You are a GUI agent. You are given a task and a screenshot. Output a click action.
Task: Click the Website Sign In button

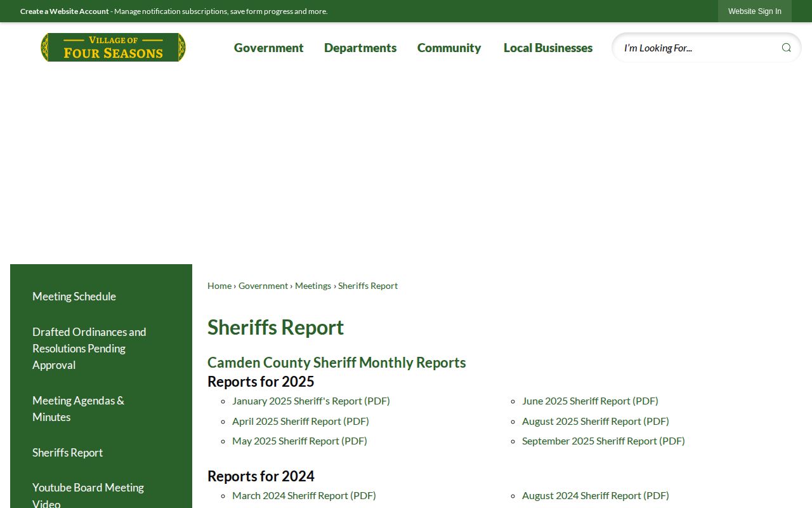coord(755,11)
